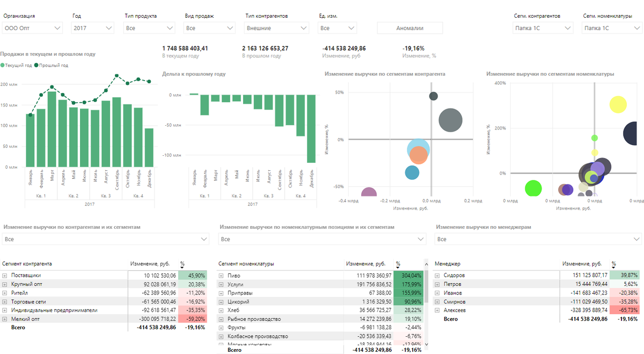This screenshot has height=354, width=644.
Task: Click the 45,90% cell for Поставщики
Action: click(192, 276)
